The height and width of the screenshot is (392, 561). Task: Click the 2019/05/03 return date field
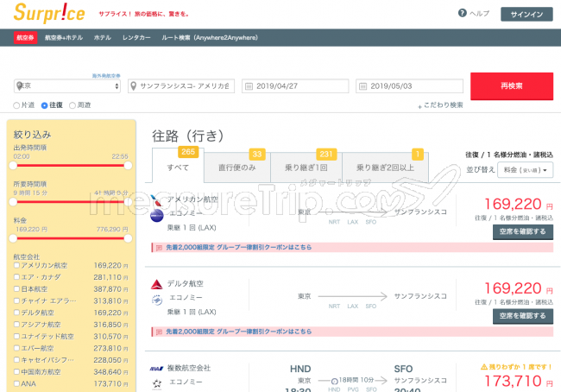[x=409, y=86]
